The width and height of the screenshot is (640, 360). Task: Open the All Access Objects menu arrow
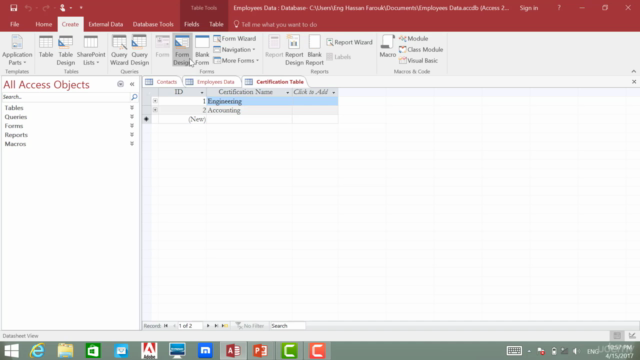120,84
